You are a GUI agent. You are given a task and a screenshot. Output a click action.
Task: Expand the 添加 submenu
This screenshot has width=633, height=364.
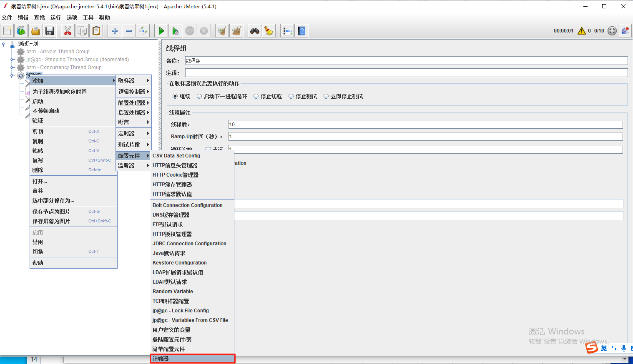point(73,80)
